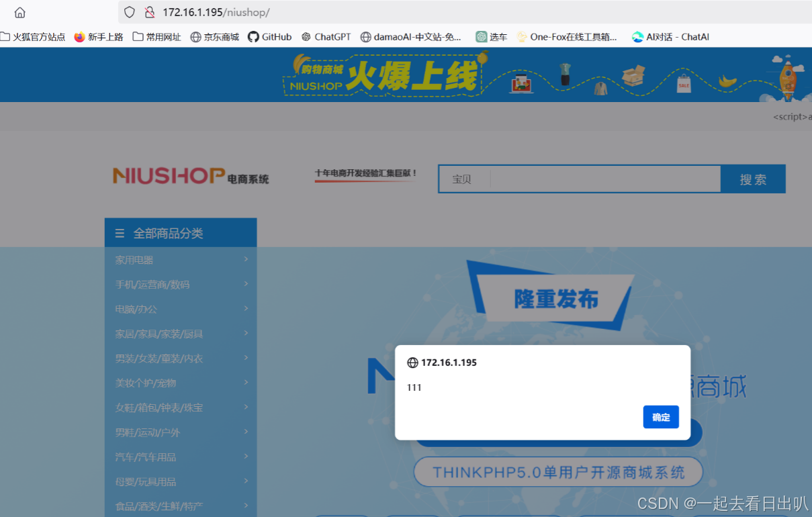
Task: Open the 京东商城 bookmark
Action: coord(215,37)
